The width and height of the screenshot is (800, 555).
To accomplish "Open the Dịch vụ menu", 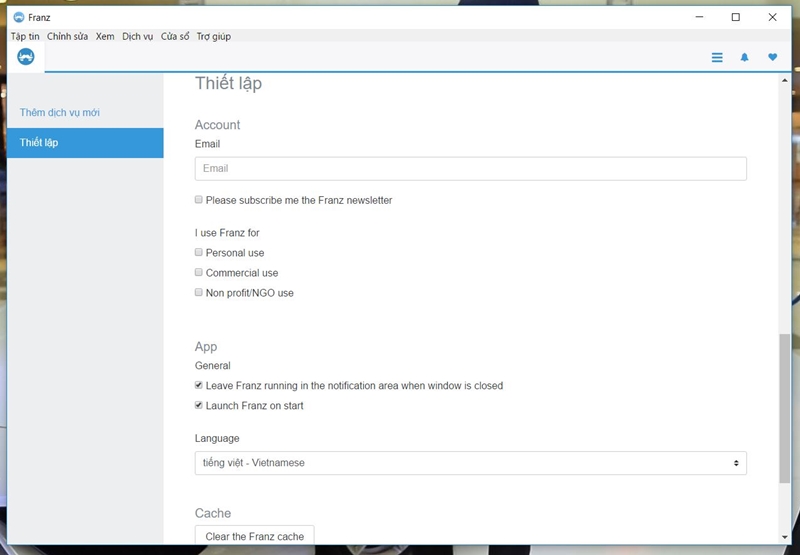I will point(137,36).
